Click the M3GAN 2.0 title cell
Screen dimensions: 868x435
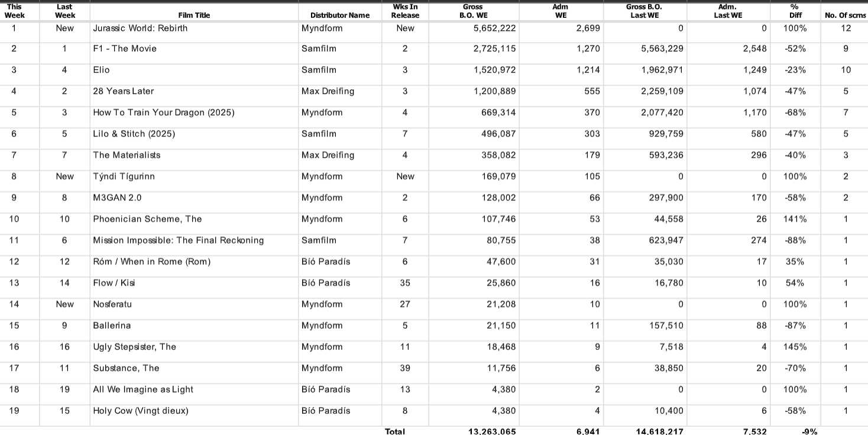(117, 197)
